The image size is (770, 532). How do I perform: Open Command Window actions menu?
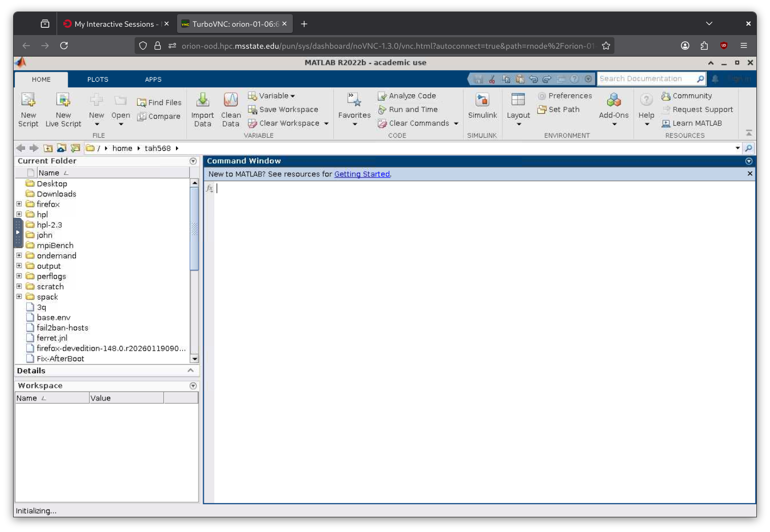tap(749, 161)
